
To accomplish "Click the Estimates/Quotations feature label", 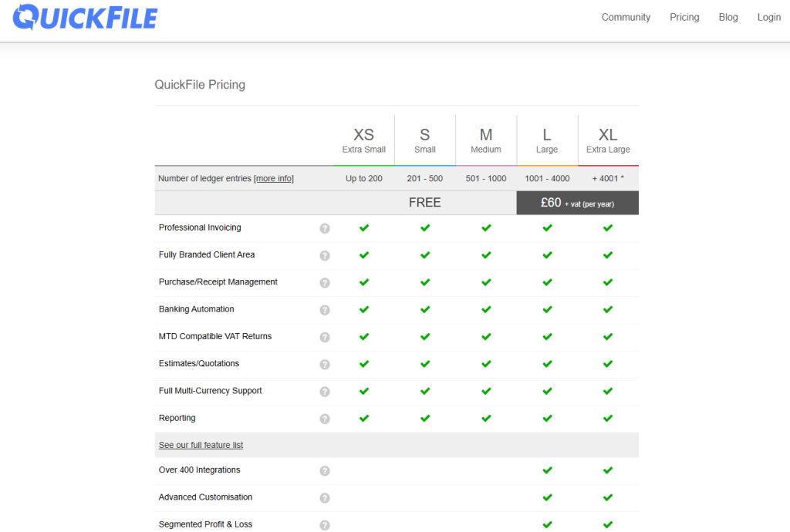I will point(198,363).
